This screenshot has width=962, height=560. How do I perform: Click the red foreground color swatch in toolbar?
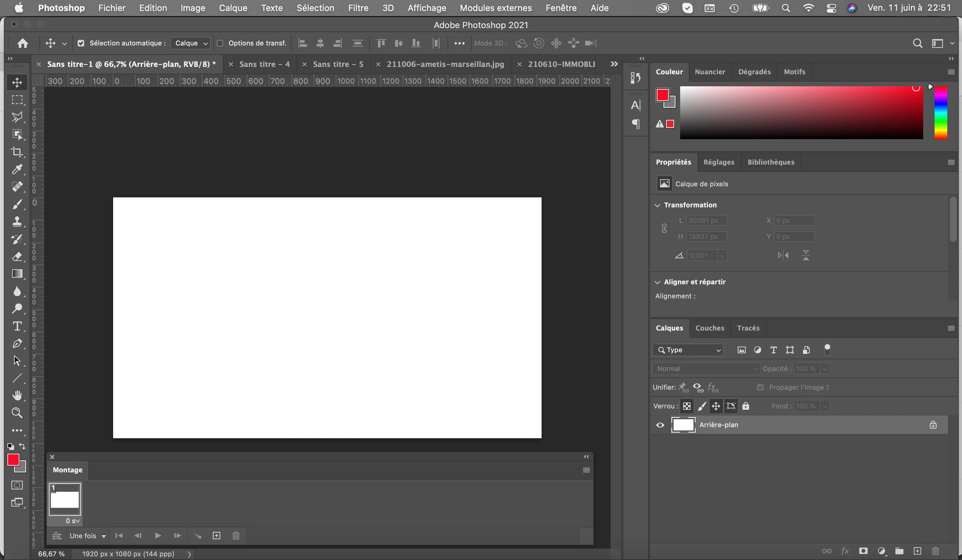point(13,460)
